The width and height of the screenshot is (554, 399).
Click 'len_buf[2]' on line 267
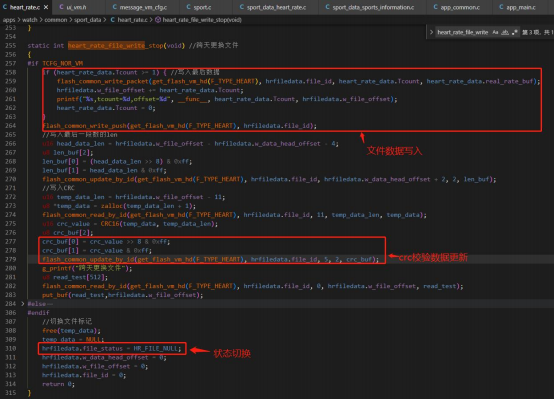(73, 152)
